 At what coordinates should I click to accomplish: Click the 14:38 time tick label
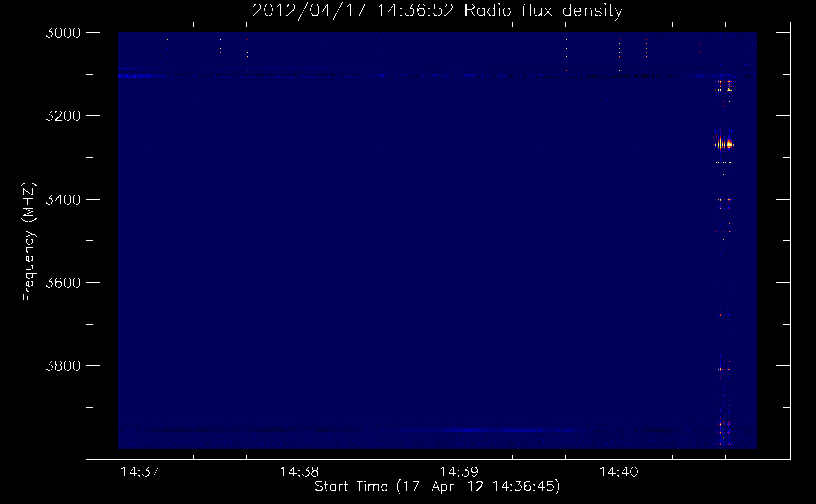click(x=300, y=472)
